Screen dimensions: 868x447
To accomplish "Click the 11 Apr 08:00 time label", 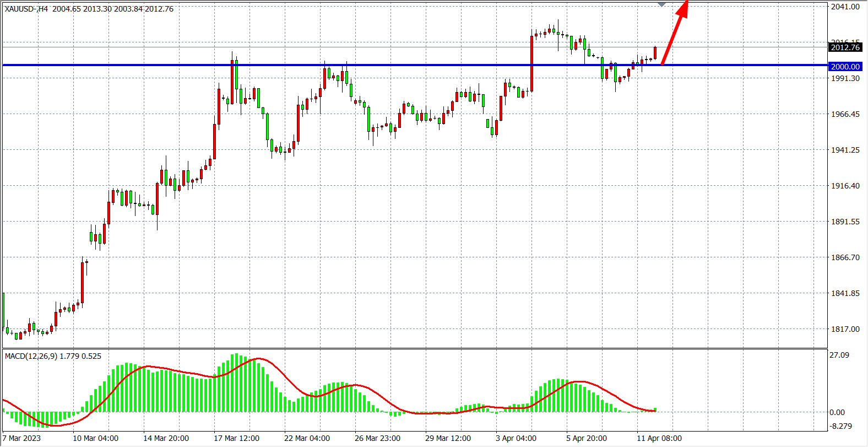I will 659,438.
